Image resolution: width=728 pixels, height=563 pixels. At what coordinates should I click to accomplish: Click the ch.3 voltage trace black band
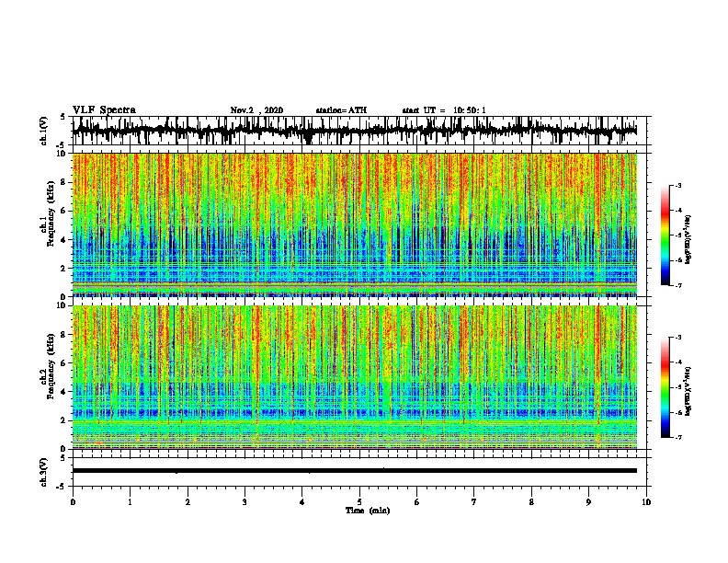pos(355,471)
